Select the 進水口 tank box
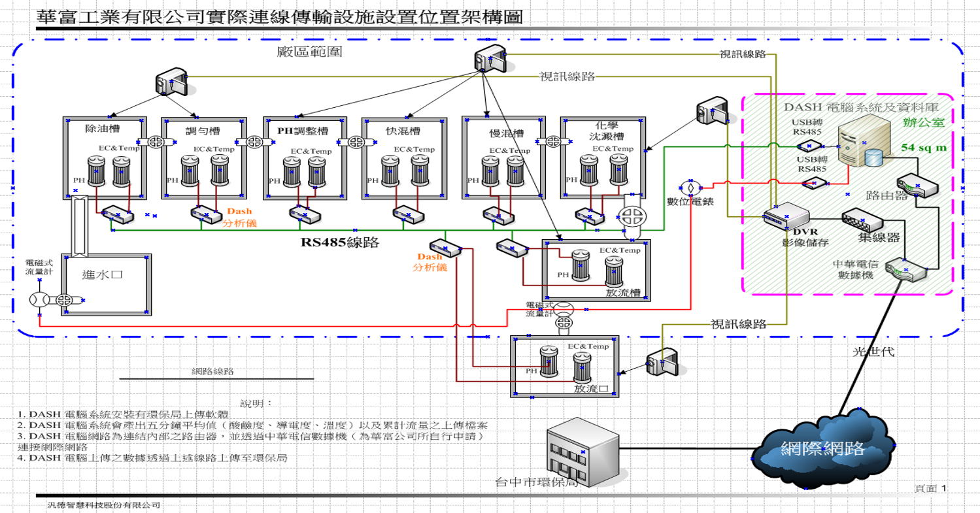 tap(104, 284)
